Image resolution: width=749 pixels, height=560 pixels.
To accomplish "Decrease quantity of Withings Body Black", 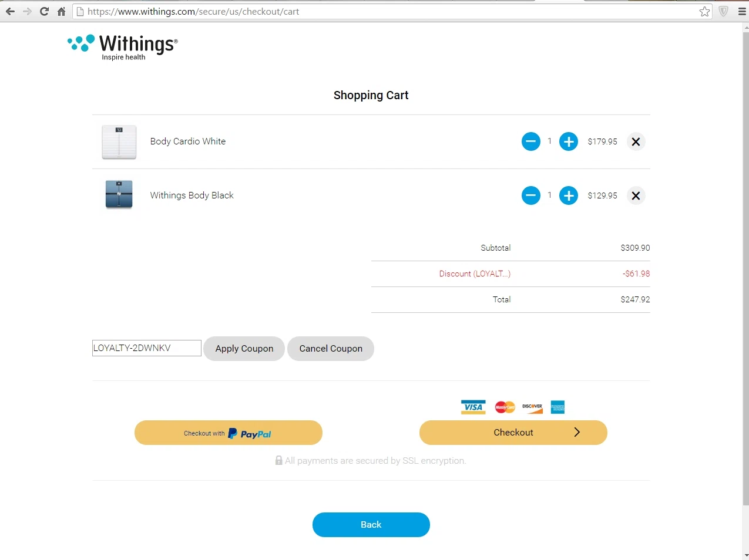I will (x=530, y=195).
